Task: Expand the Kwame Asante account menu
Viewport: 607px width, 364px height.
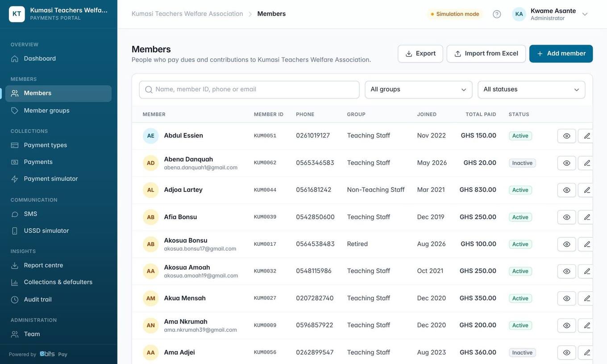Action: coord(550,14)
